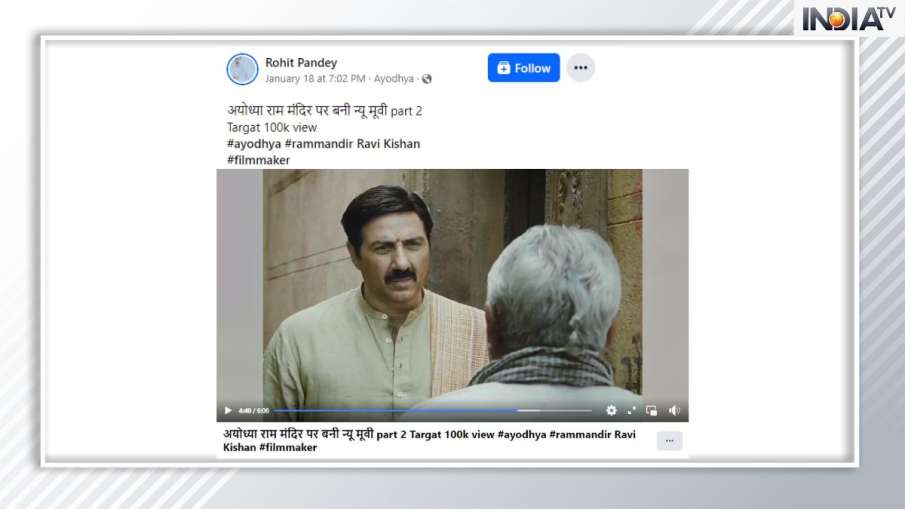
Task: Open Rohit Pandey's profile picture
Action: [242, 69]
